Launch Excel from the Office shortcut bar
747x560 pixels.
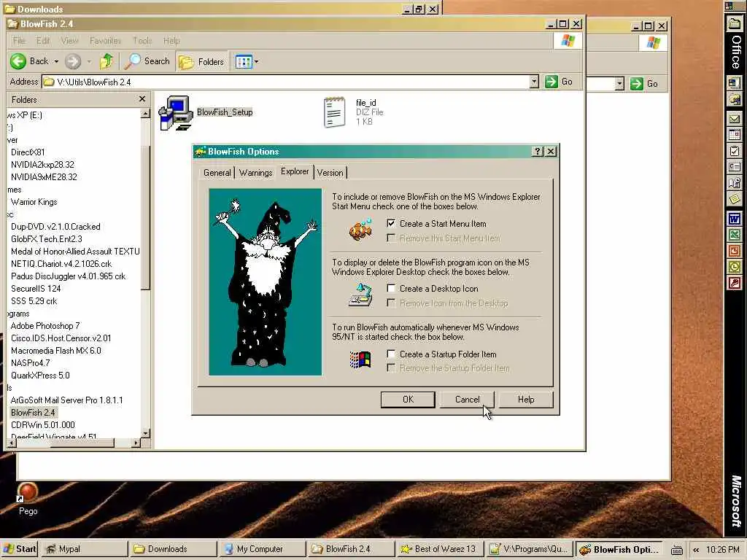click(734, 235)
